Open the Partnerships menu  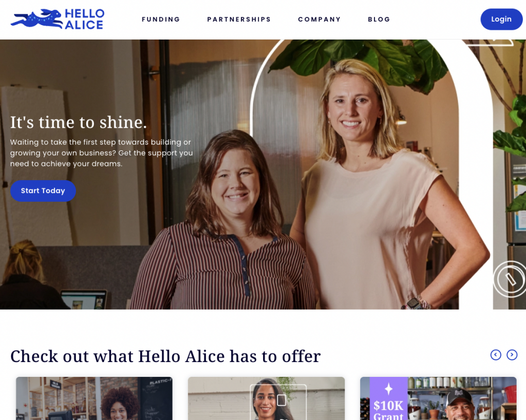tap(239, 20)
